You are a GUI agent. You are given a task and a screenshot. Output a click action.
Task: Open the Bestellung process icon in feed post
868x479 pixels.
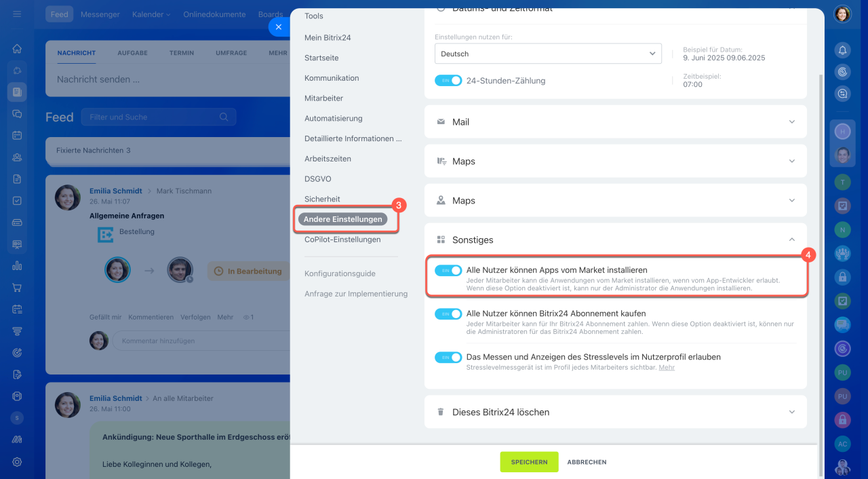pos(105,235)
